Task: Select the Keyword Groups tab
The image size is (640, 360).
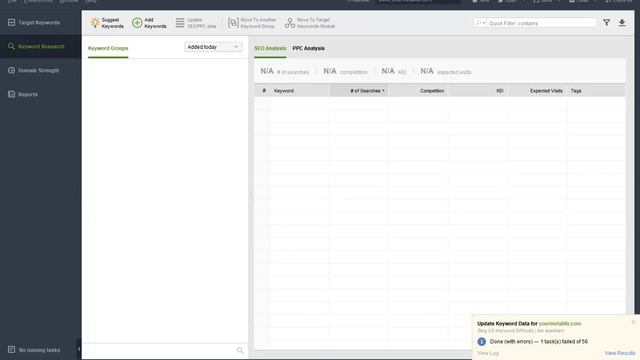Action: click(108, 48)
